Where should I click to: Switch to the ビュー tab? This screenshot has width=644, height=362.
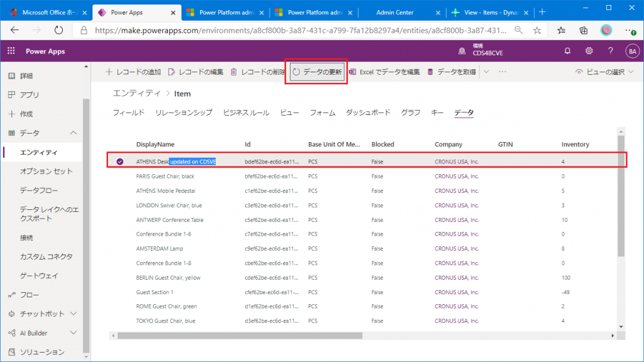289,112
